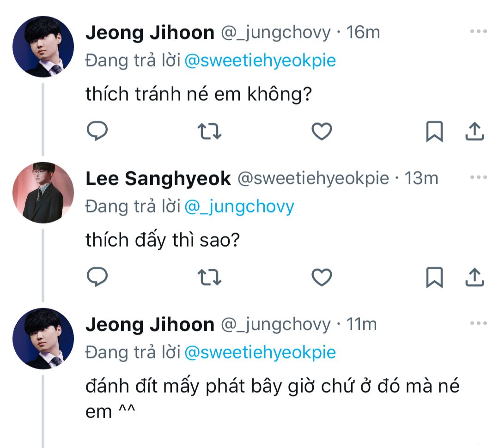Image resolution: width=499 pixels, height=448 pixels.
Task: Open more options on the 11m tweet
Action: (x=478, y=324)
